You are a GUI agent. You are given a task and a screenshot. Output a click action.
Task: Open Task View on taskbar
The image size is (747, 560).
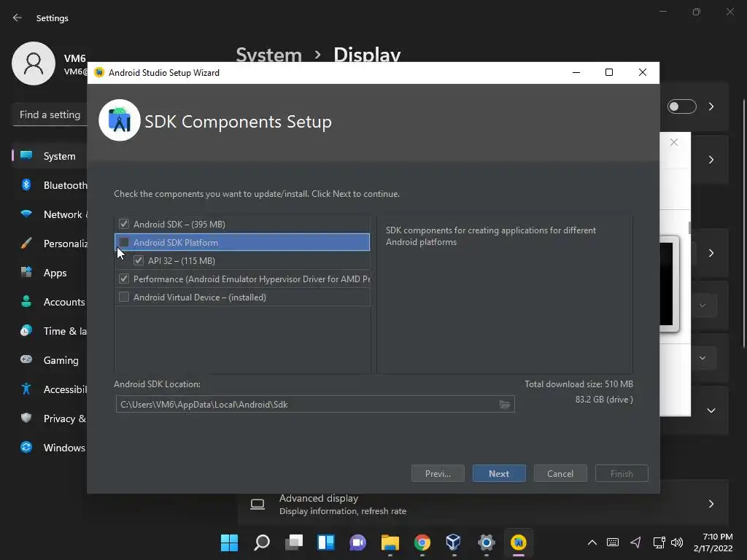coord(293,542)
